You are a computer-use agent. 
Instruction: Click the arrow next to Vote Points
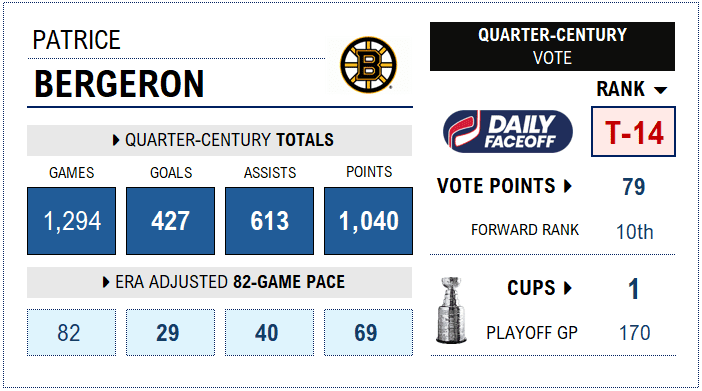tap(568, 186)
